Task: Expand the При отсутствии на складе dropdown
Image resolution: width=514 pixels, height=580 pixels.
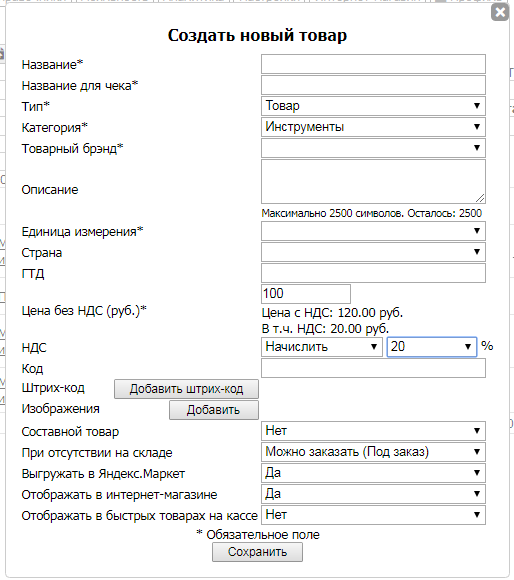Action: point(373,452)
